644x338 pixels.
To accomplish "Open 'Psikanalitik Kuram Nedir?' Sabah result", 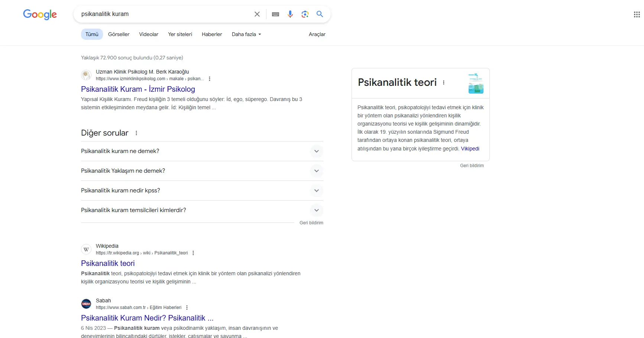I will click(147, 318).
